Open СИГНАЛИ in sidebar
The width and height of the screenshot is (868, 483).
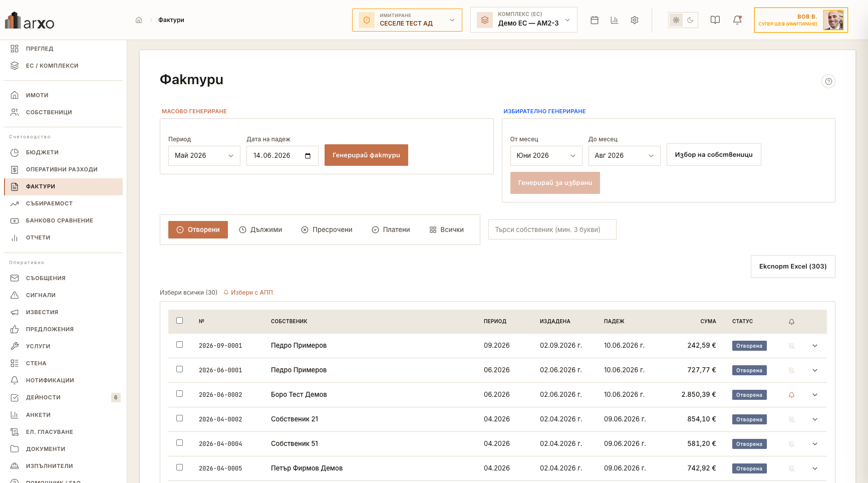click(63, 295)
